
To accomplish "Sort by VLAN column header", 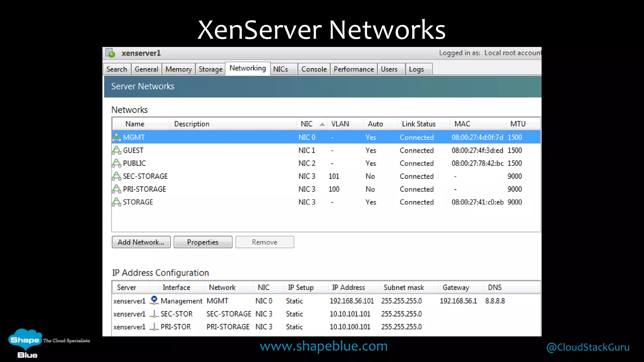I will pyautogui.click(x=345, y=124).
